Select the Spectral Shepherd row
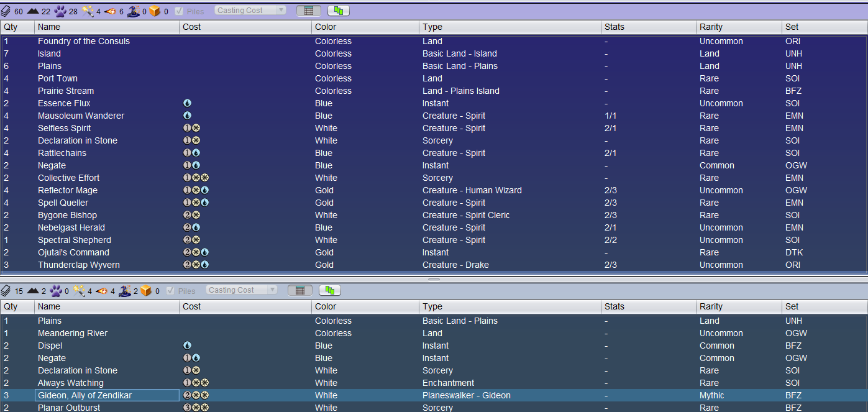 [434, 240]
